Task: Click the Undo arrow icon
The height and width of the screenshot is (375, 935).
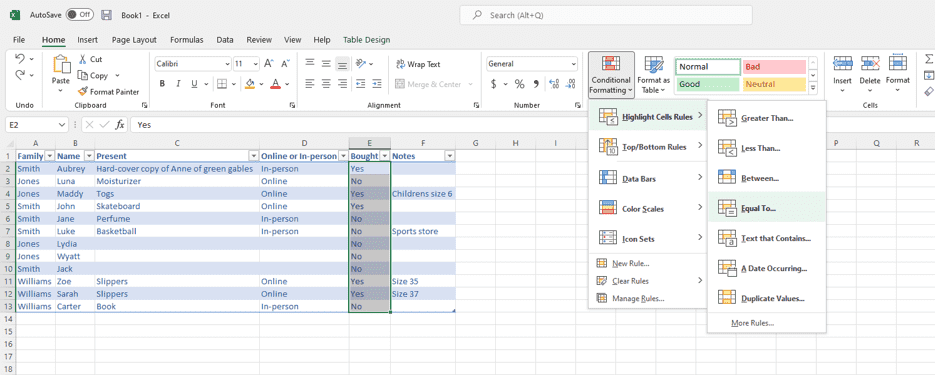Action: (x=20, y=59)
